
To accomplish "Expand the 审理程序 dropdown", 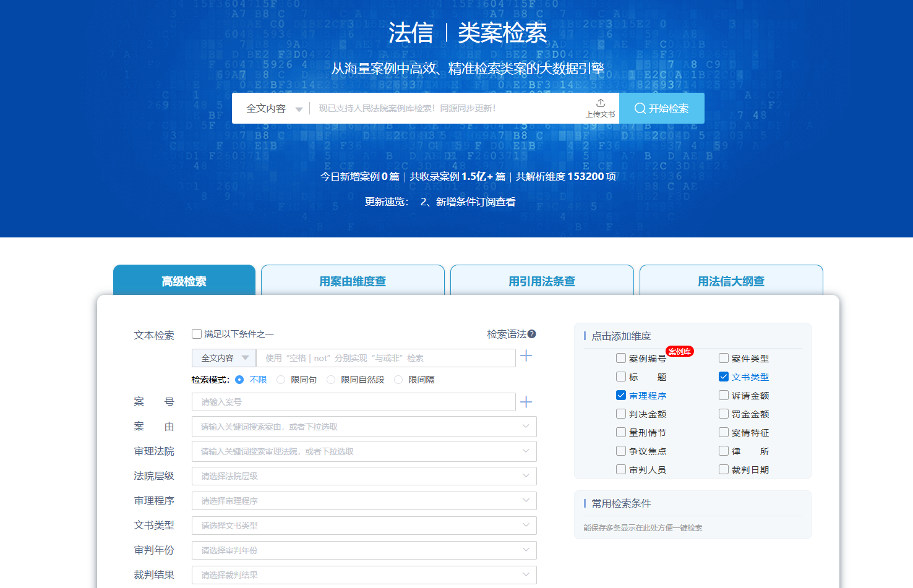I will [364, 501].
